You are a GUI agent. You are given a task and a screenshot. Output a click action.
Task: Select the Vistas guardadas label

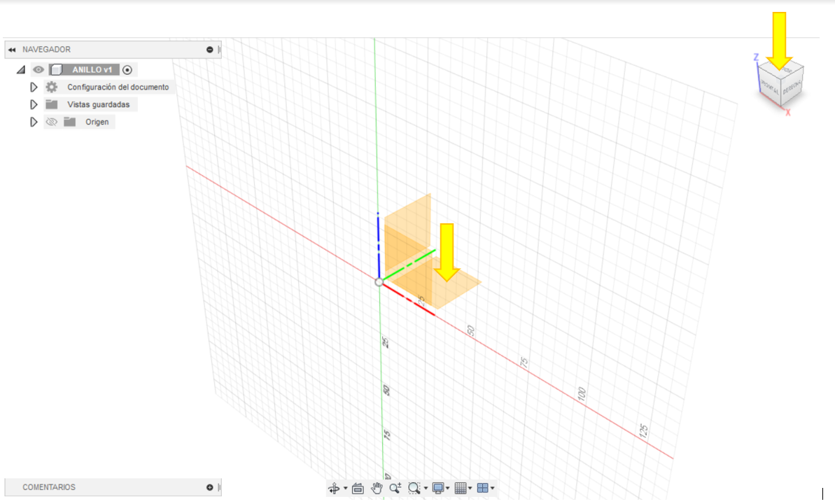click(99, 104)
